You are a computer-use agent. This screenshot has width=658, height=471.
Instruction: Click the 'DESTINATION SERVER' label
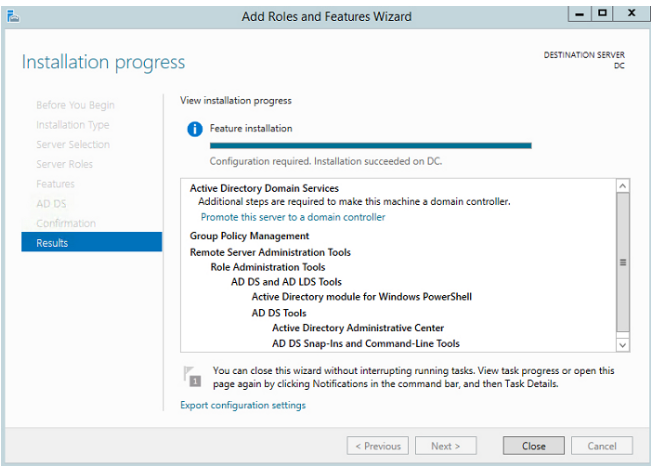(x=584, y=55)
